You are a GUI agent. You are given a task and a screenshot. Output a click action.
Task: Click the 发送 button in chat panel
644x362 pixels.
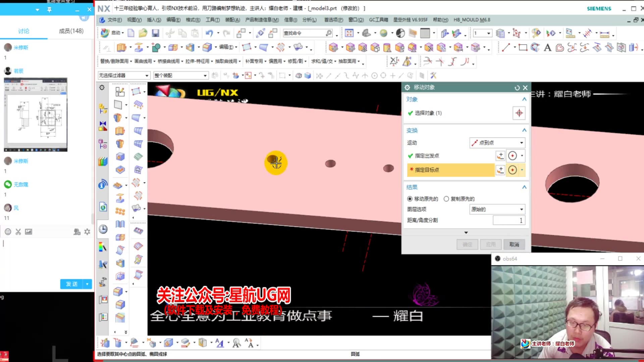click(x=71, y=284)
